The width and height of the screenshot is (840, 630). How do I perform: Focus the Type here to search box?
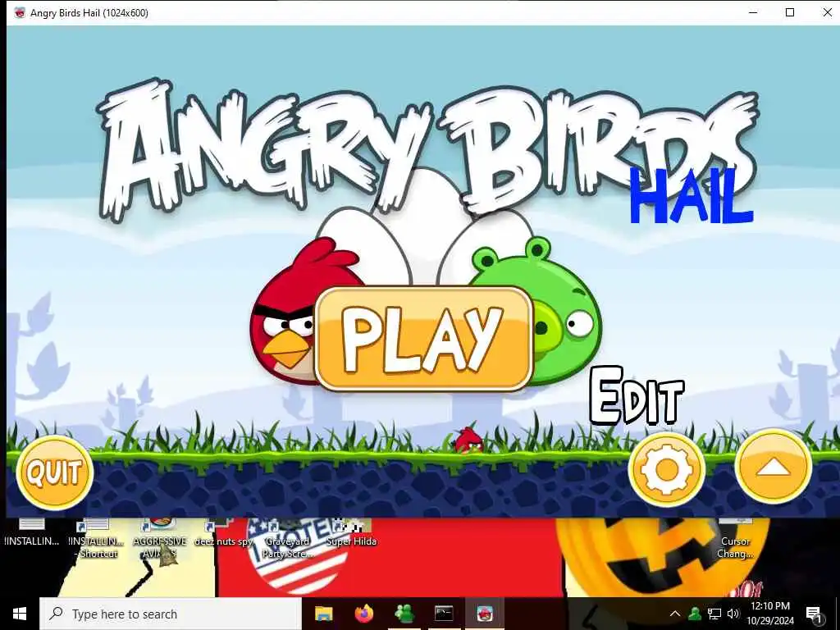pyautogui.click(x=171, y=614)
